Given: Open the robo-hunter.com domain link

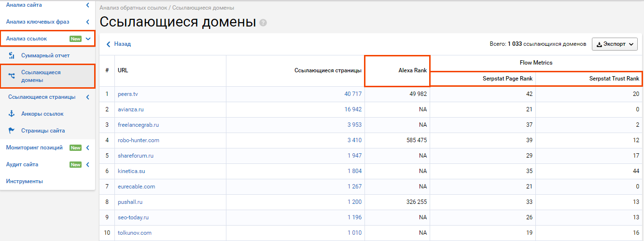Looking at the screenshot, I should coord(138,140).
